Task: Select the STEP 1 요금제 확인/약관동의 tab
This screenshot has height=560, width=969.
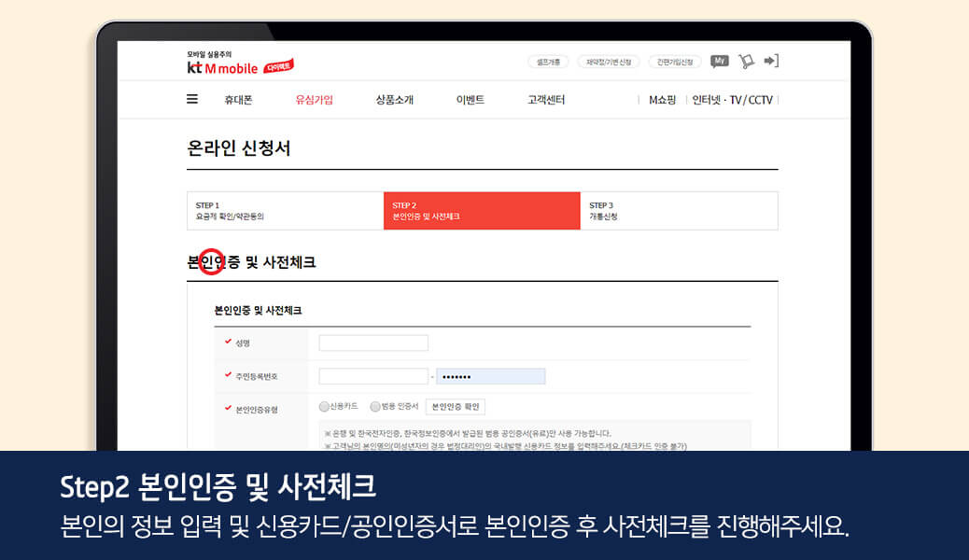Action: point(286,211)
